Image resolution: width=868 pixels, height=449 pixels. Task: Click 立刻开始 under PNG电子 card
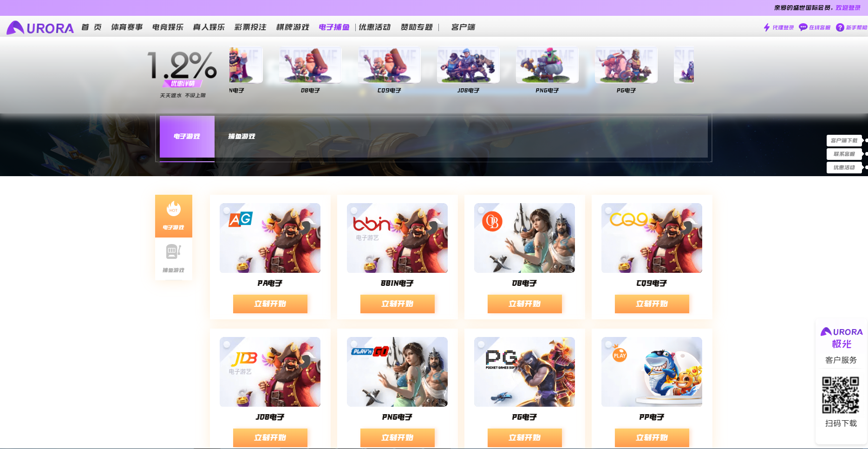tap(398, 438)
